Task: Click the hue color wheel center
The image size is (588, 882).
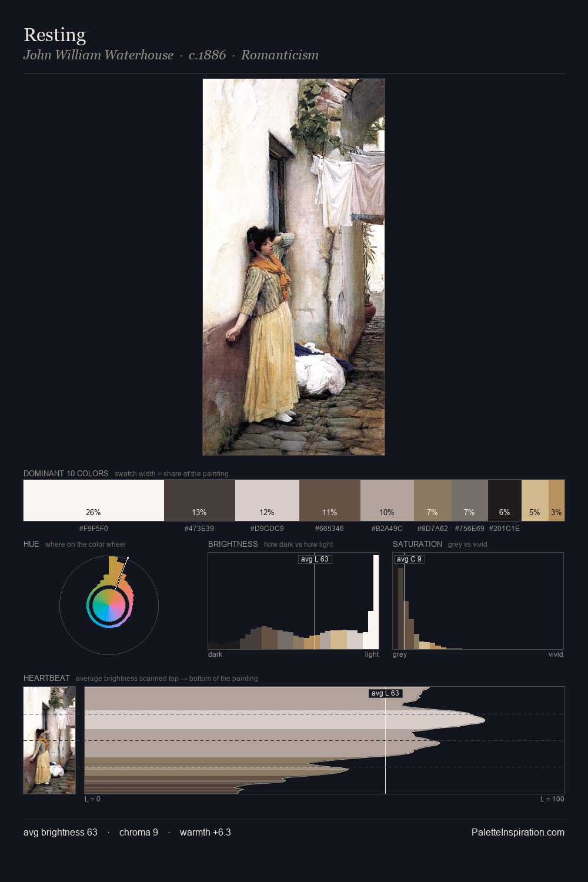Action: click(109, 605)
